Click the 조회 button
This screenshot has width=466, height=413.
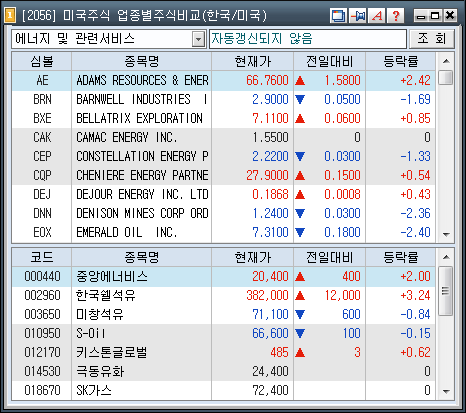coord(432,39)
